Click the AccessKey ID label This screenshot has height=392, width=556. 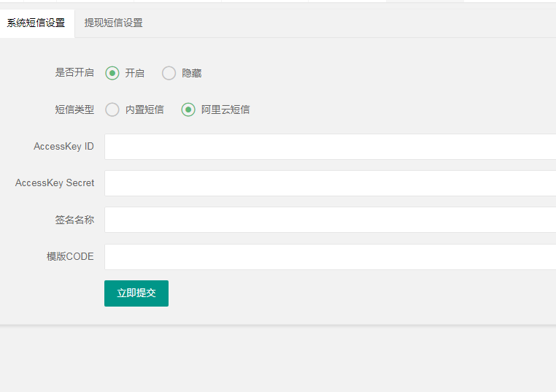tap(63, 147)
